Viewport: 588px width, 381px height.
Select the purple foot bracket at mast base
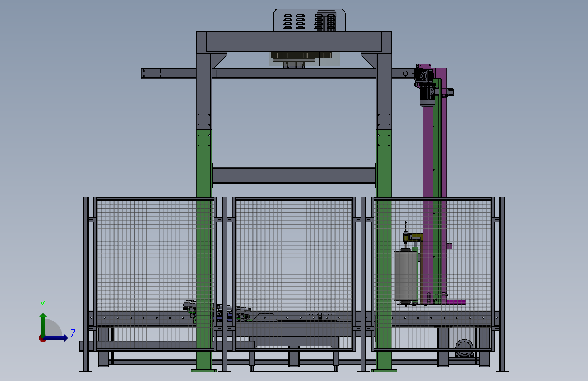[456, 302]
